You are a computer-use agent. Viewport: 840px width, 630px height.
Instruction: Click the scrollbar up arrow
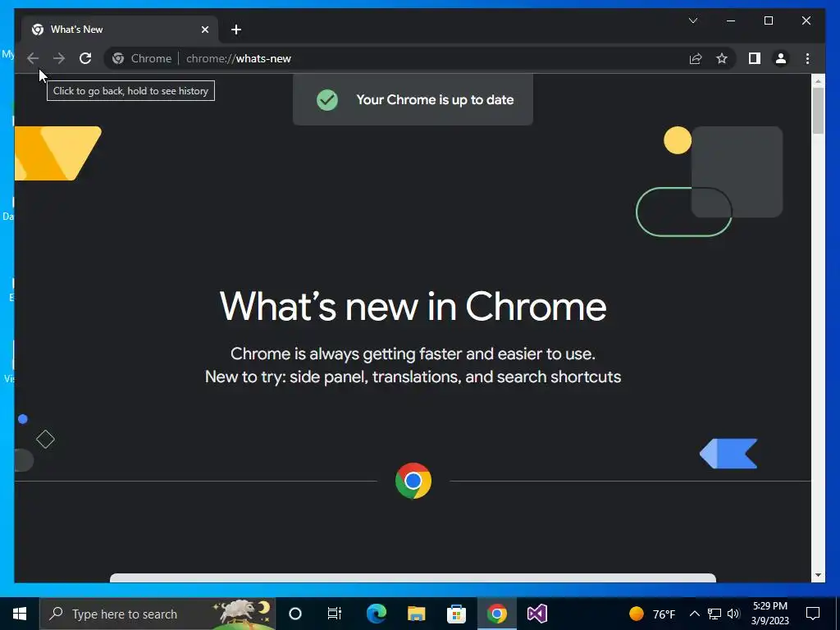click(818, 81)
